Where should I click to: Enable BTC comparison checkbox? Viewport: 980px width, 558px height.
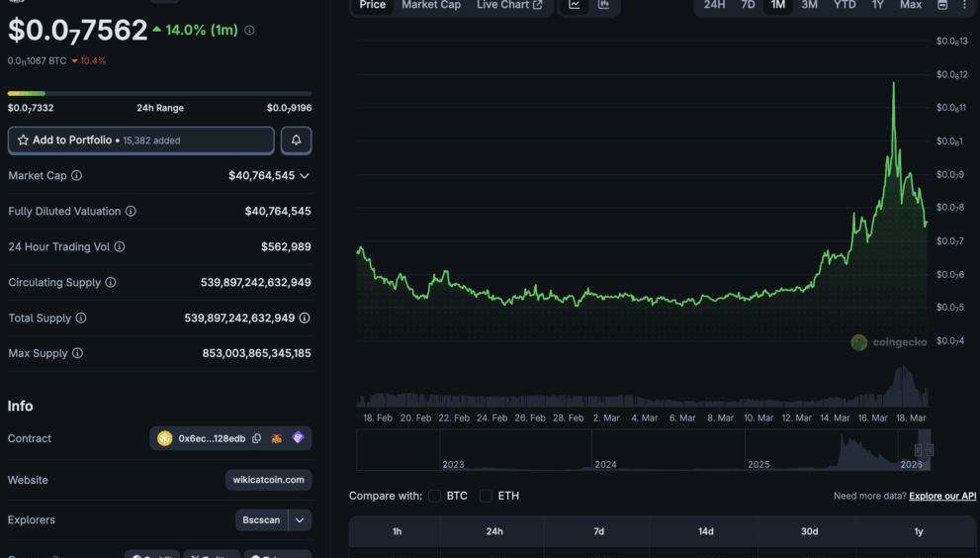point(435,496)
